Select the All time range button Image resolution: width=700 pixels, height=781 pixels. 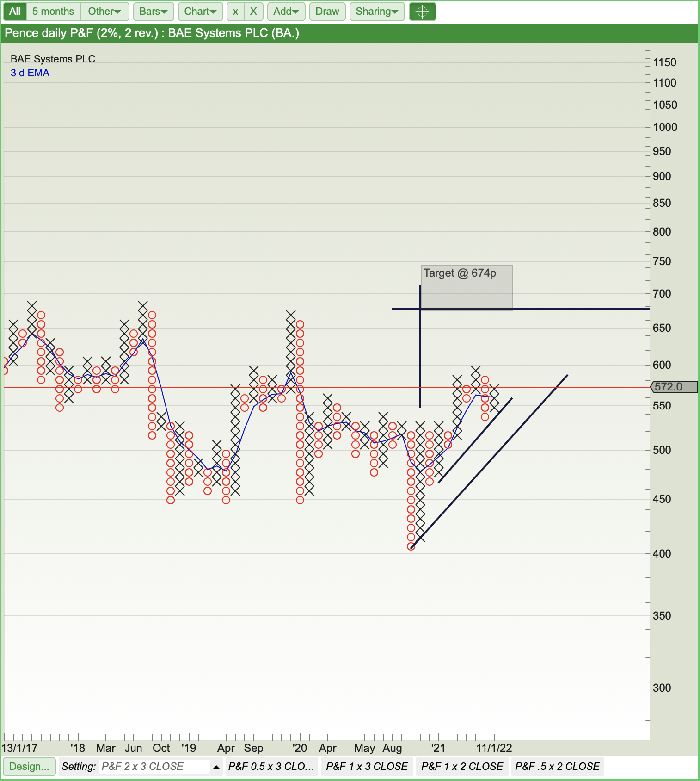click(15, 12)
